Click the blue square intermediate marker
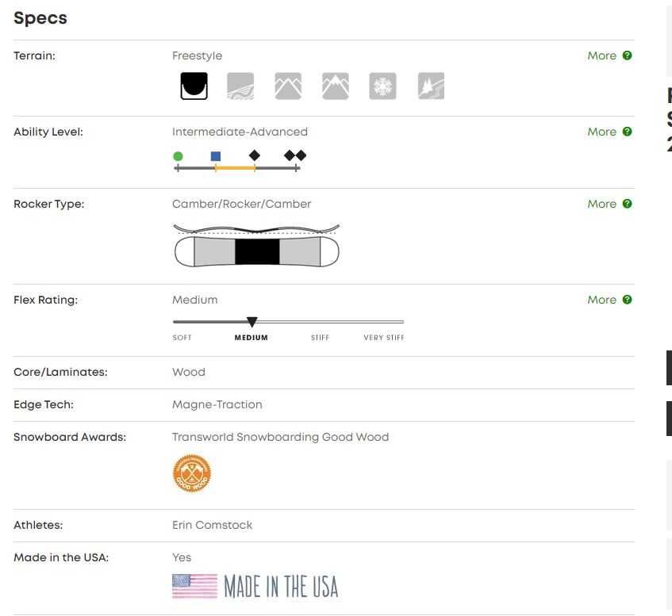The width and height of the screenshot is (672, 616). (216, 156)
